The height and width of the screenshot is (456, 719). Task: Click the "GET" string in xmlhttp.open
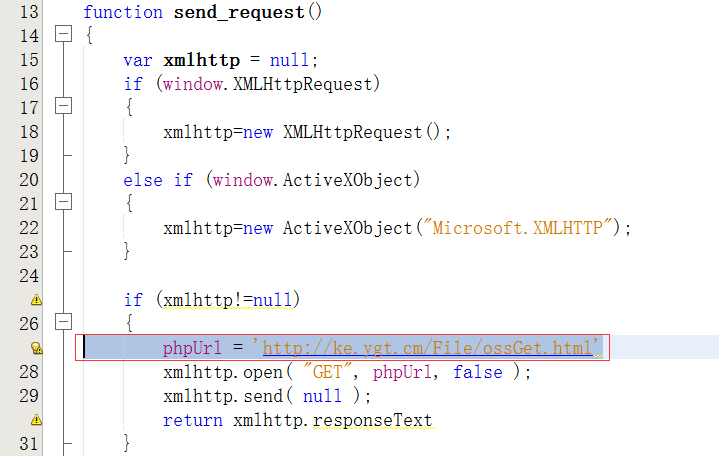[x=327, y=372]
